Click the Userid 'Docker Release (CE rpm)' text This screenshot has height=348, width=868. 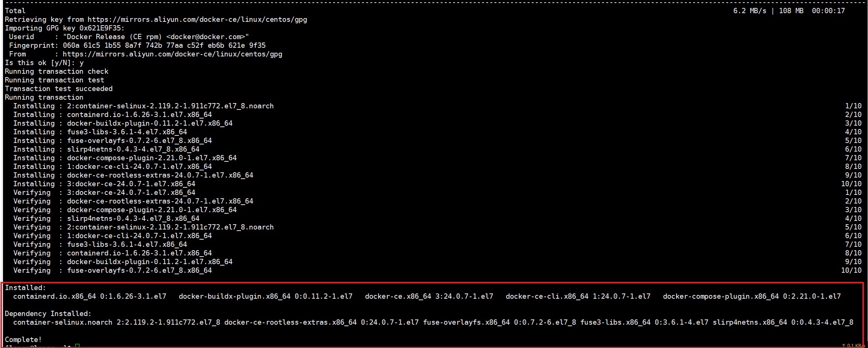click(156, 37)
